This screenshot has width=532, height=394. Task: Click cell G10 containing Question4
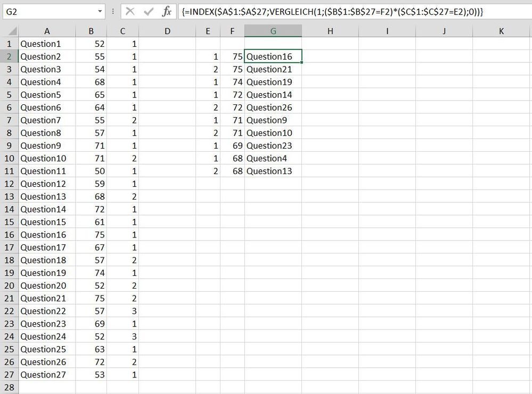tap(273, 158)
